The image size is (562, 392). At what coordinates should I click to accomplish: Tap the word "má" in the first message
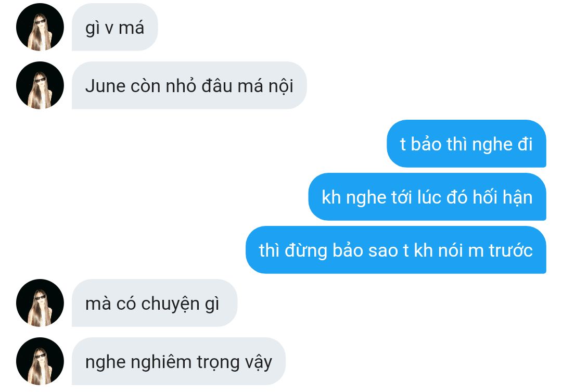[x=131, y=28]
